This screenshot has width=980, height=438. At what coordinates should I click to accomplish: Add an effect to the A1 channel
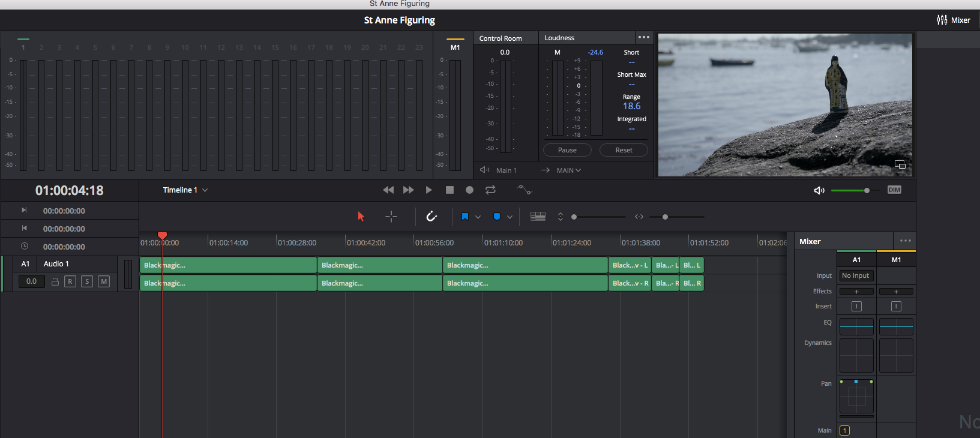[856, 292]
